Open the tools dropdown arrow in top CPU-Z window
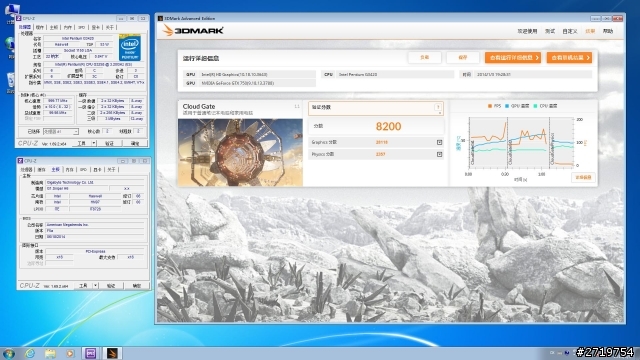 coord(94,143)
